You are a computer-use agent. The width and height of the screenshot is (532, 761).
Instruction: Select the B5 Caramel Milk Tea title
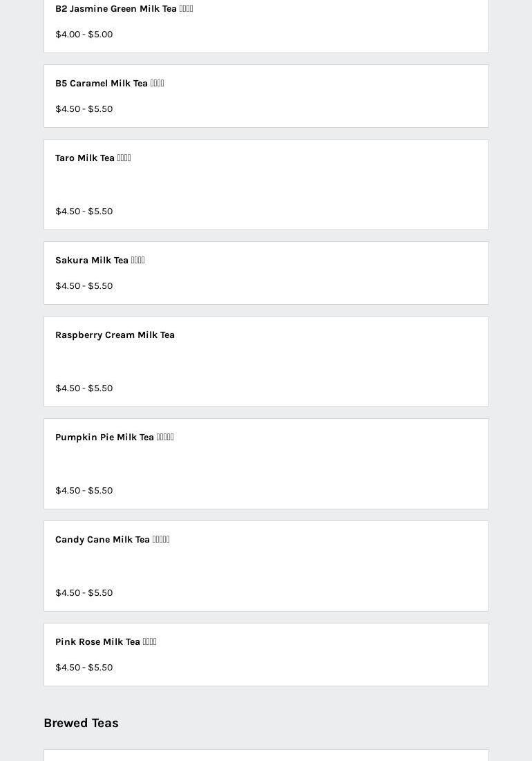click(110, 84)
